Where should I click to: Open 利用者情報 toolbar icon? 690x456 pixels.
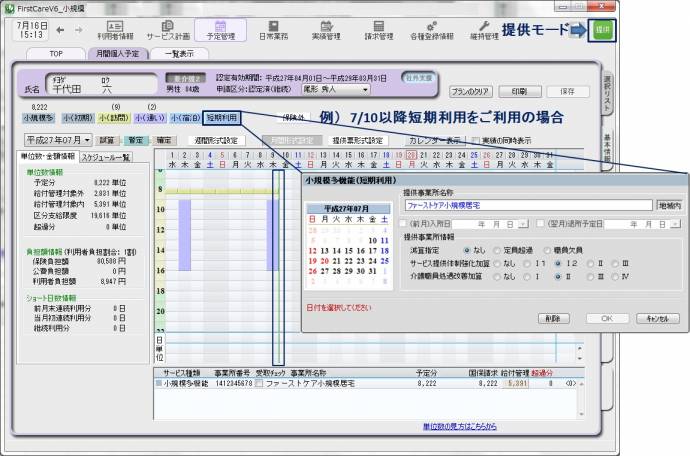[115, 31]
